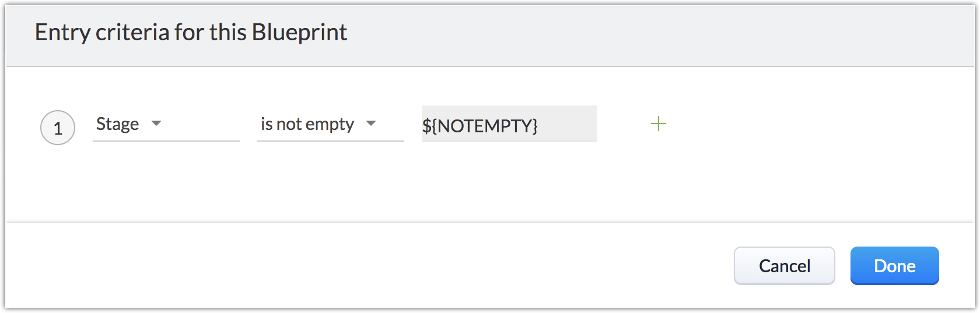
Task: Click the ${NOTEMPTY} value field
Action: pos(480,125)
